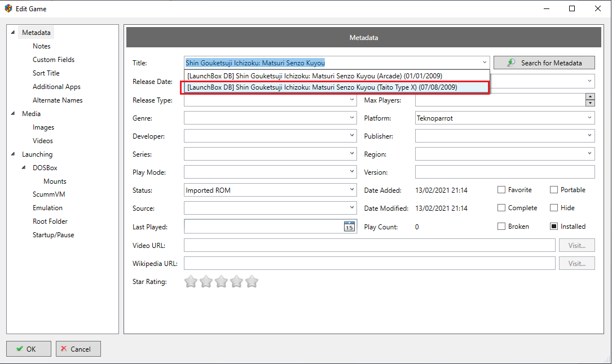
Task: Open the Alternate Names section
Action: 58,100
